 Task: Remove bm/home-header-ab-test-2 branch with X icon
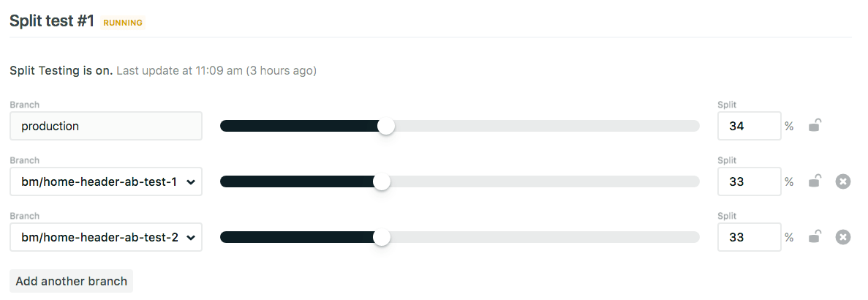tap(842, 237)
